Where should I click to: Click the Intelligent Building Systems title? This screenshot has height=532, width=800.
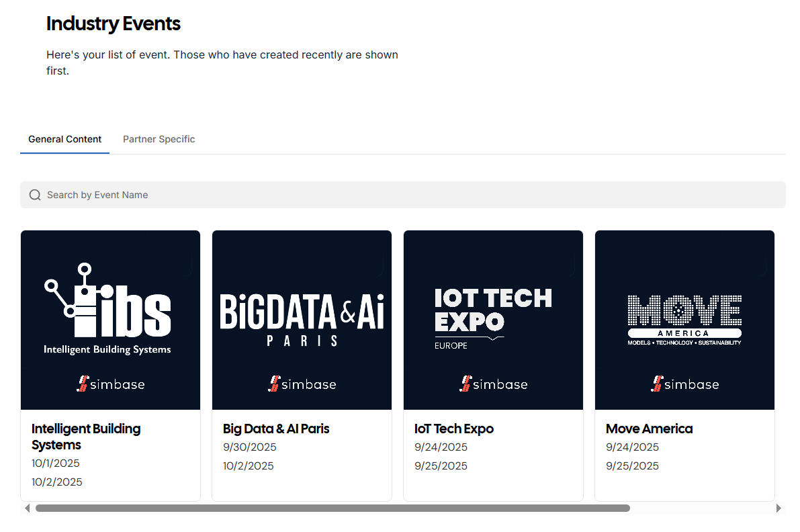click(86, 437)
